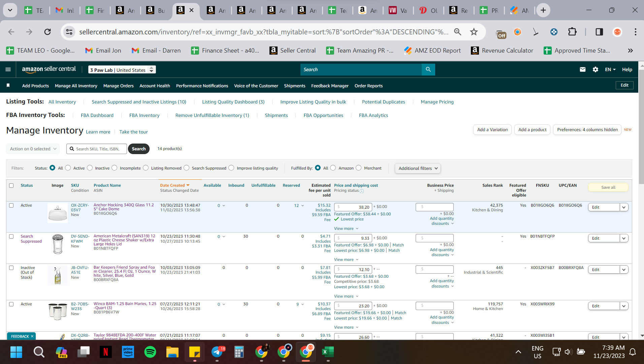
Task: Open a new browser tab
Action: 543,10
